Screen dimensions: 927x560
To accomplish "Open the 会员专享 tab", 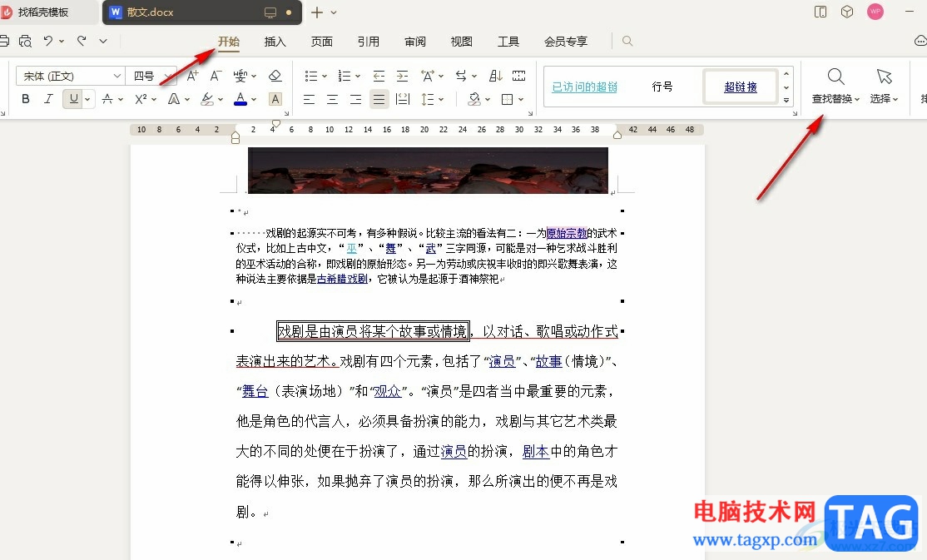I will coord(566,42).
